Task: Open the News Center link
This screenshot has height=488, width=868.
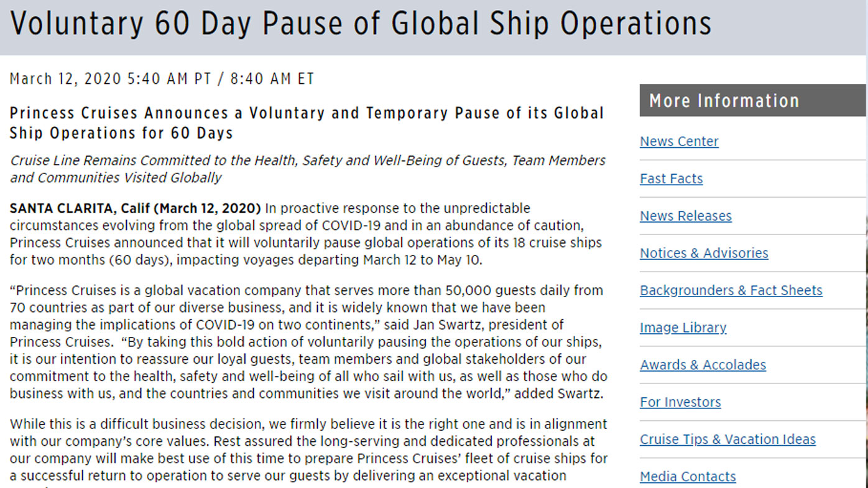Action: point(679,142)
